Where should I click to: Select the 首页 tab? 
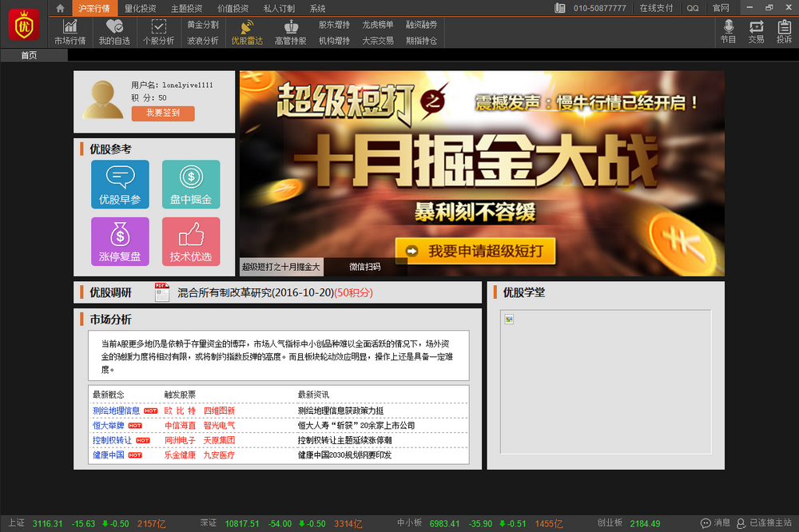[29, 55]
